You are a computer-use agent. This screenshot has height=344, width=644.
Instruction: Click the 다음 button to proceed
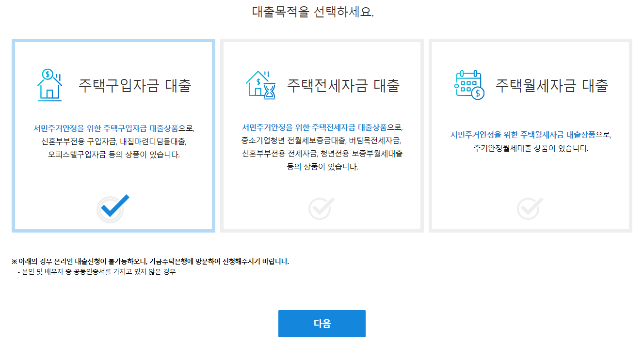tap(322, 324)
